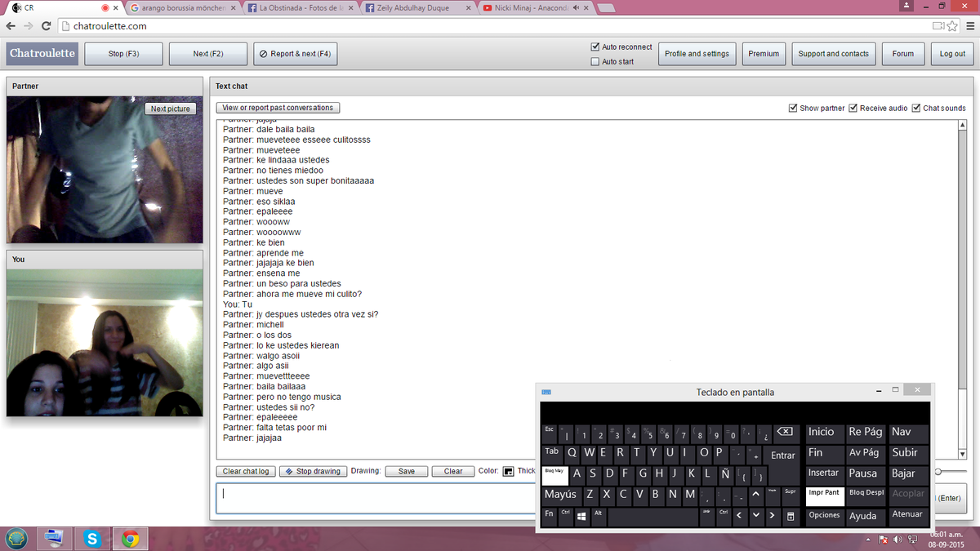Switch to Zeily Abdulhay Duque tab

[416, 7]
